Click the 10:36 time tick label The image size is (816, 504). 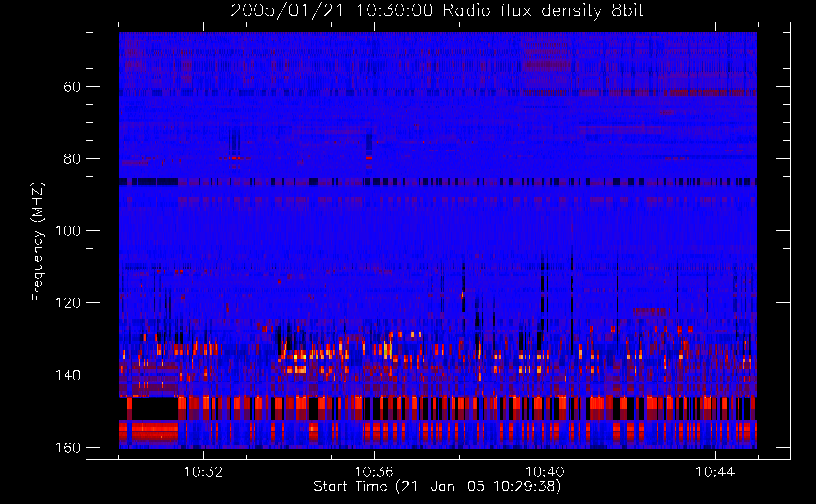pos(374,472)
